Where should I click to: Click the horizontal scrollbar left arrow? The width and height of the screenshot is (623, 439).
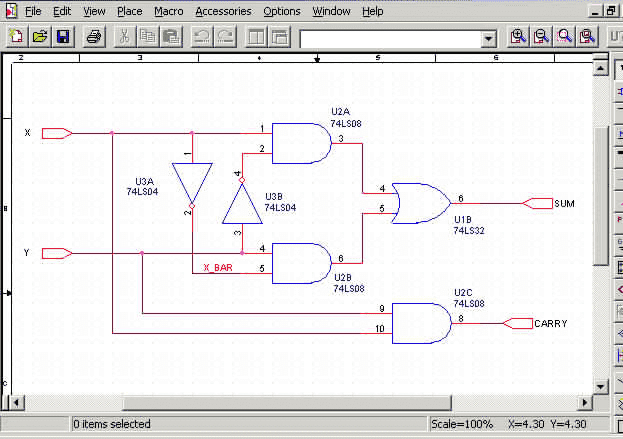click(17, 403)
